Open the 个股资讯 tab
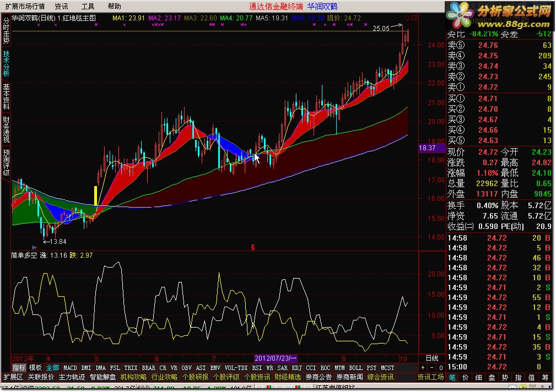 (257, 377)
